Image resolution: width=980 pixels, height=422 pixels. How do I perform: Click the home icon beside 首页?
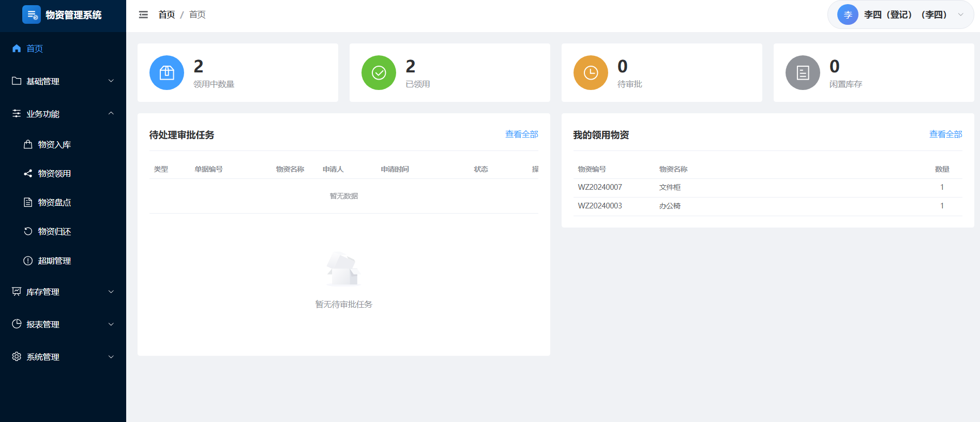coord(17,48)
